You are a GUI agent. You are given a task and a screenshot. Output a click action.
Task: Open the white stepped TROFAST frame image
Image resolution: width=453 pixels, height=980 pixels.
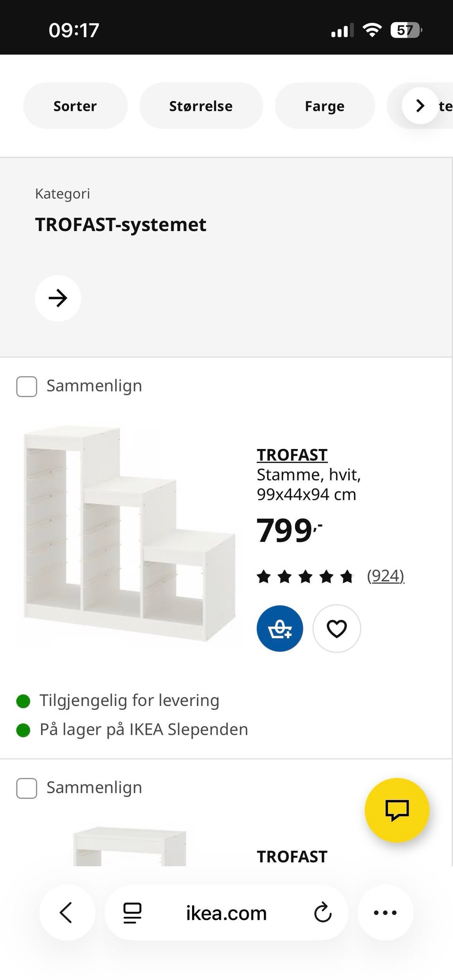pyautogui.click(x=129, y=534)
